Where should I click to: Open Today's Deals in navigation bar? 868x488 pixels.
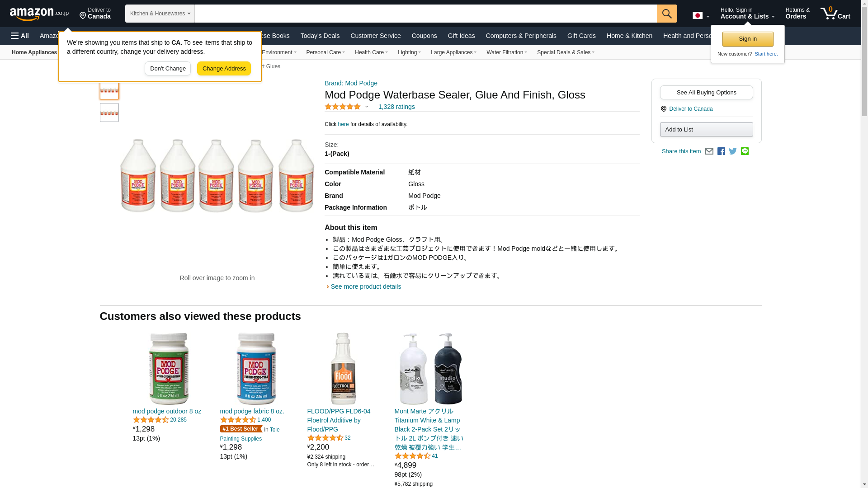[x=320, y=36]
